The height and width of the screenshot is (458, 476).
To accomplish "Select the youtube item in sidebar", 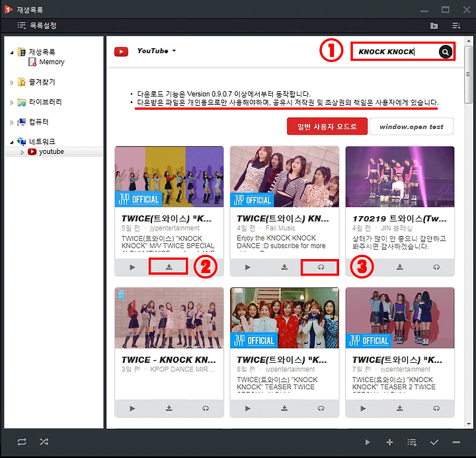I will [x=52, y=152].
